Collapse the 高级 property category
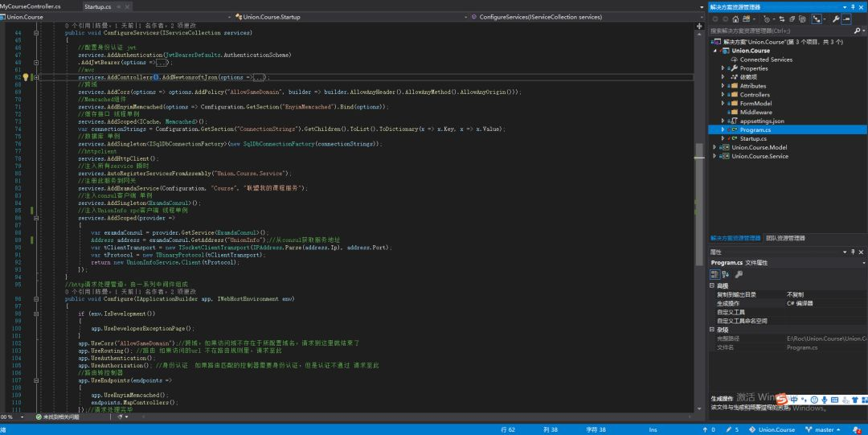 click(x=713, y=285)
